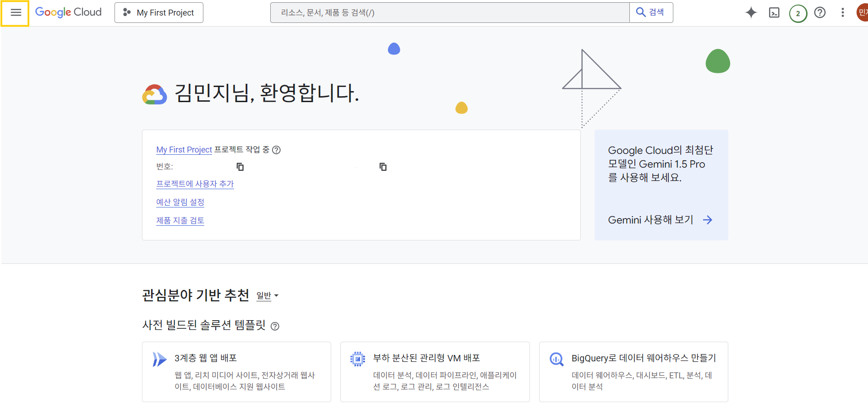Image resolution: width=868 pixels, height=409 pixels.
Task: Open the hamburger navigation menu
Action: point(16,13)
